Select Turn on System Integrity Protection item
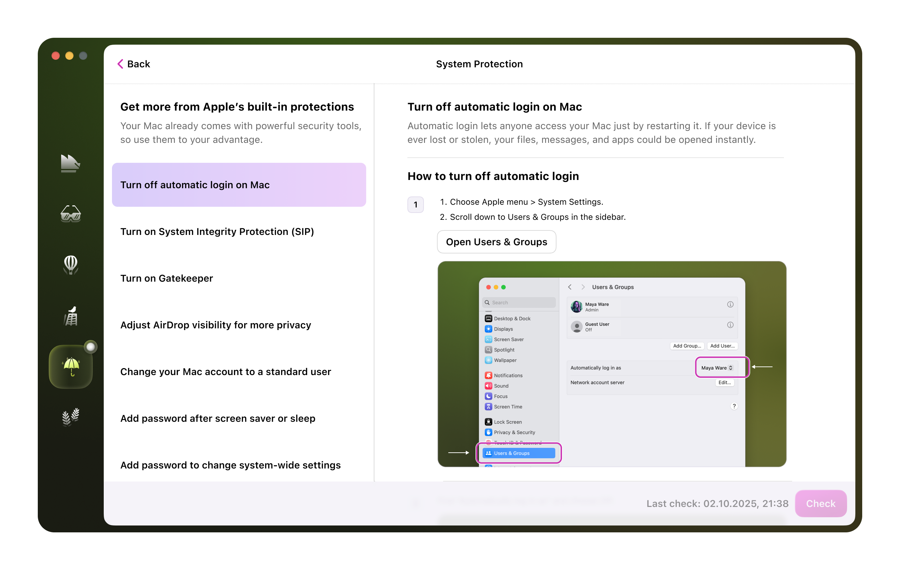The width and height of the screenshot is (900, 588). click(217, 231)
